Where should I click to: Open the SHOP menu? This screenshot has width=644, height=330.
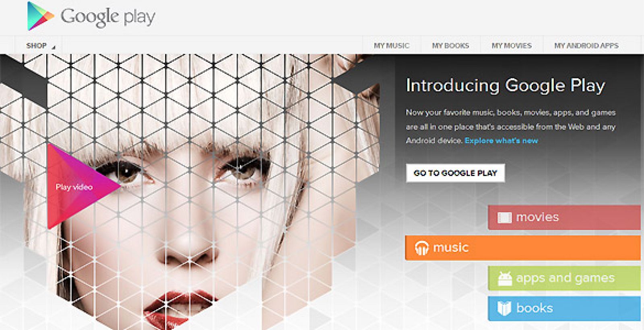[x=39, y=45]
